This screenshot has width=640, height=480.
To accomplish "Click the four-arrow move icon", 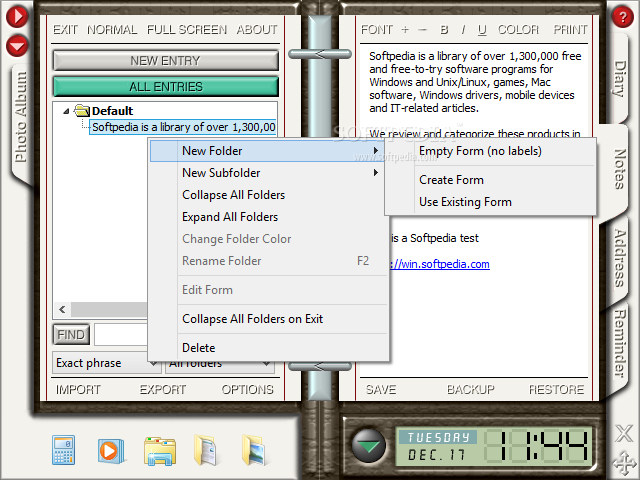I will click(x=624, y=464).
